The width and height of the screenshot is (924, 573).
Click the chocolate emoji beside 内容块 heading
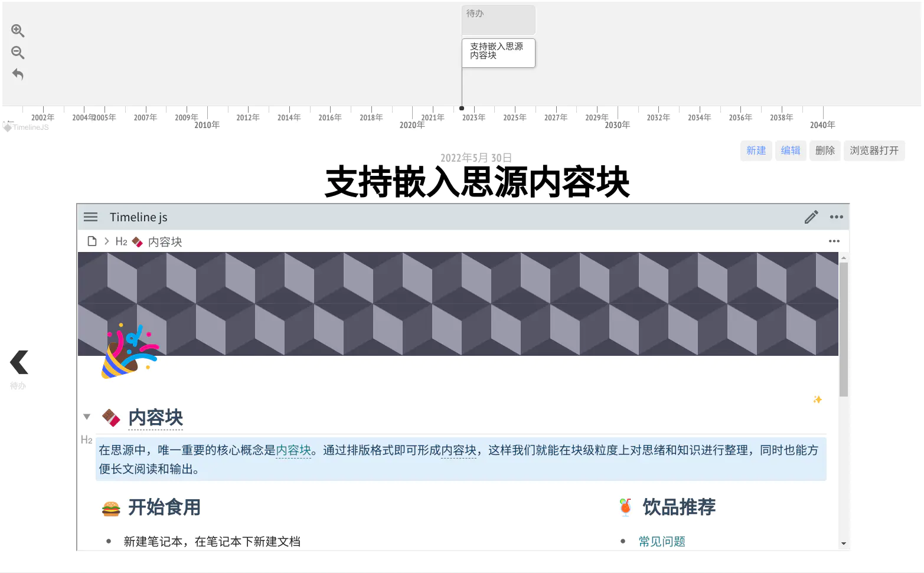111,418
